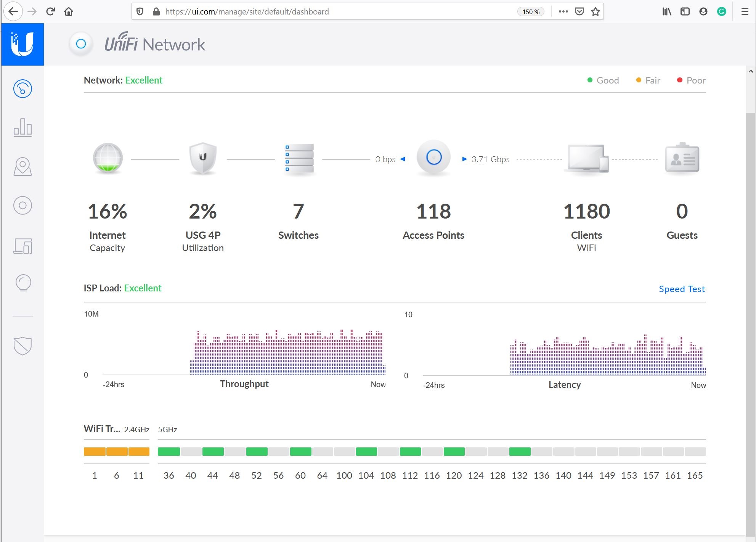Screen dimensions: 756x542
Task: Click the 16% Internet Capacity value
Action: (108, 211)
